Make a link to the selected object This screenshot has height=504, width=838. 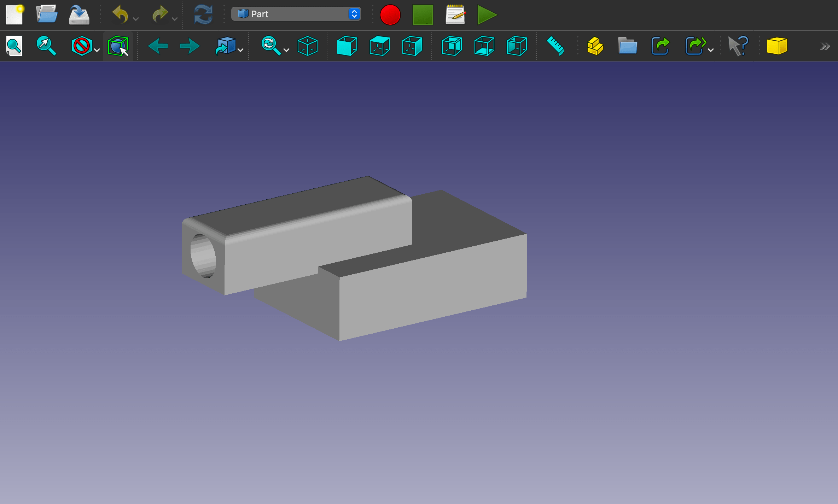click(660, 46)
